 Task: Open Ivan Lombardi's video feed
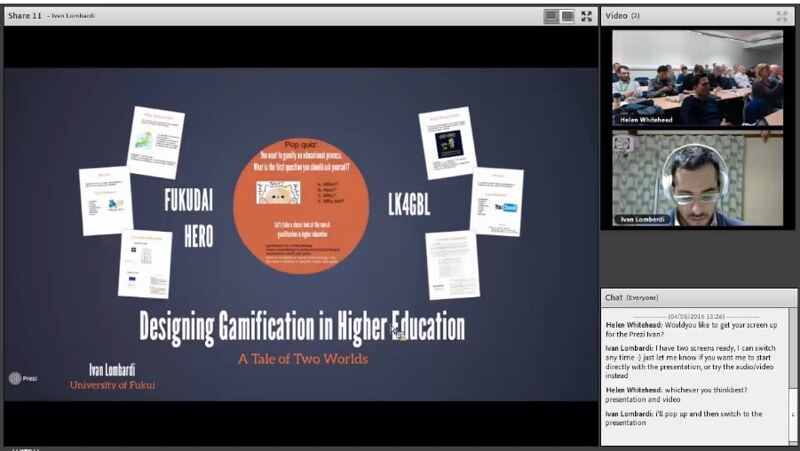697,178
